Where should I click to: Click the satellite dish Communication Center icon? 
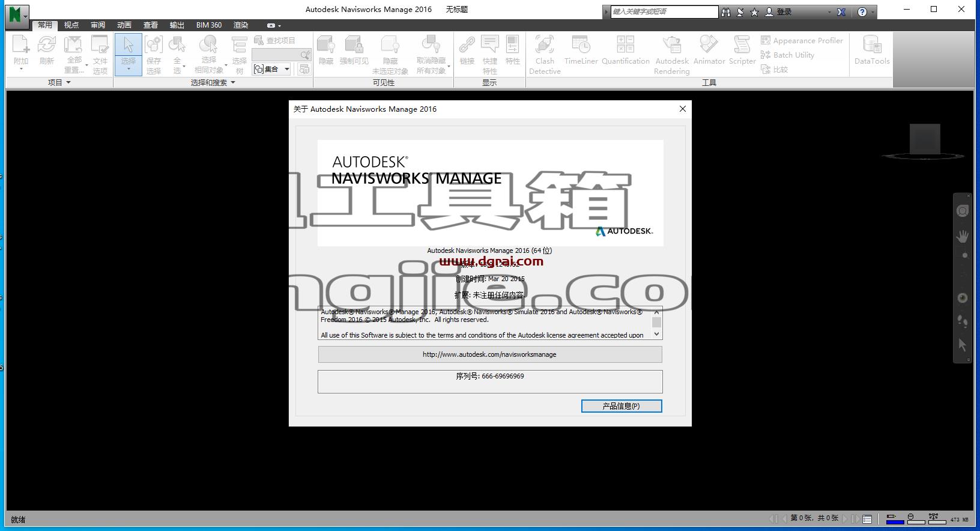(740, 12)
